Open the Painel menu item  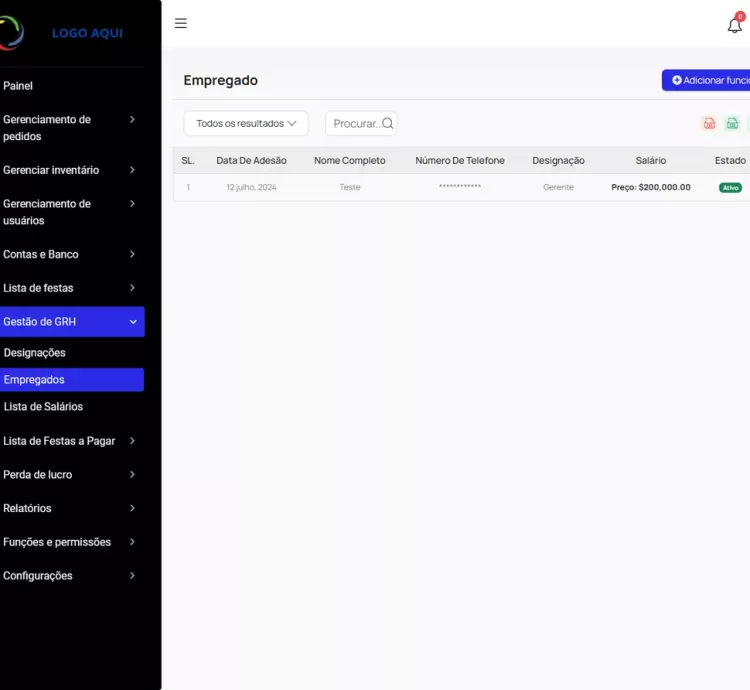18,86
